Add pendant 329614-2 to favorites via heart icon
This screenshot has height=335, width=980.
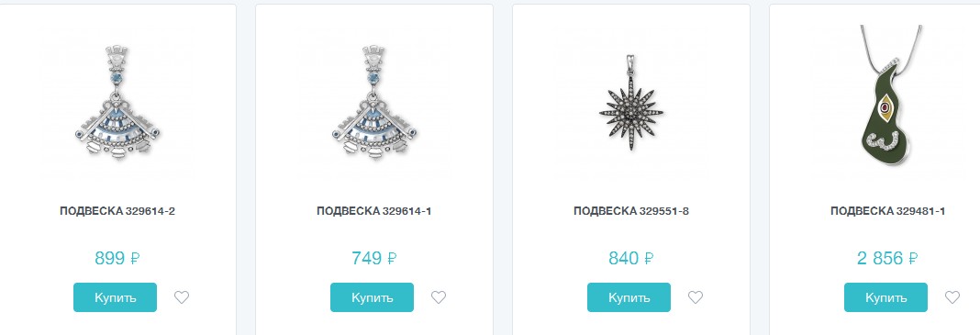(x=182, y=297)
